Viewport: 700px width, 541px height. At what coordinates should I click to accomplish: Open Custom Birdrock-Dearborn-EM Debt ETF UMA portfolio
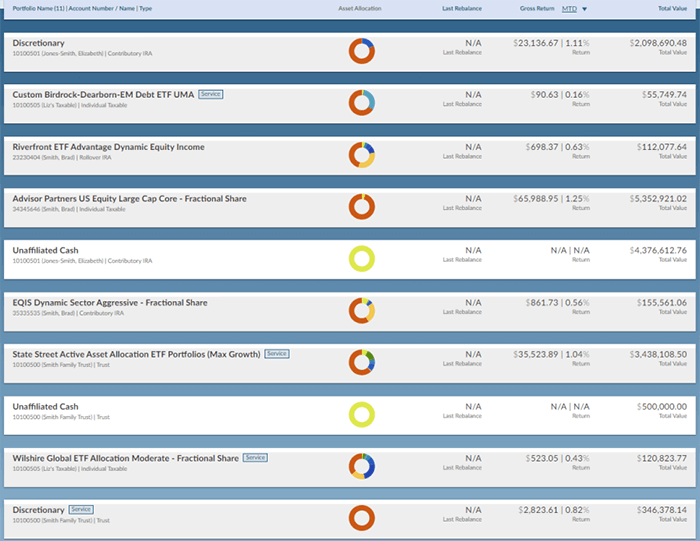(x=103, y=95)
